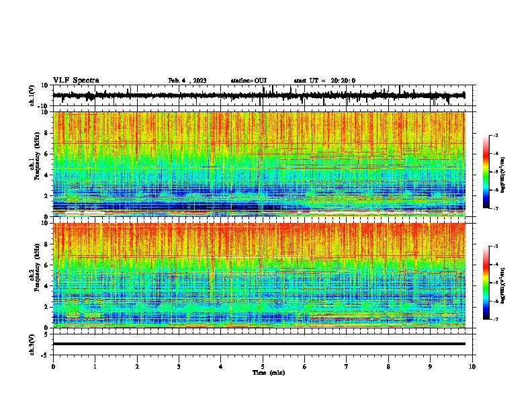Click time axis tick label 6

305,367
